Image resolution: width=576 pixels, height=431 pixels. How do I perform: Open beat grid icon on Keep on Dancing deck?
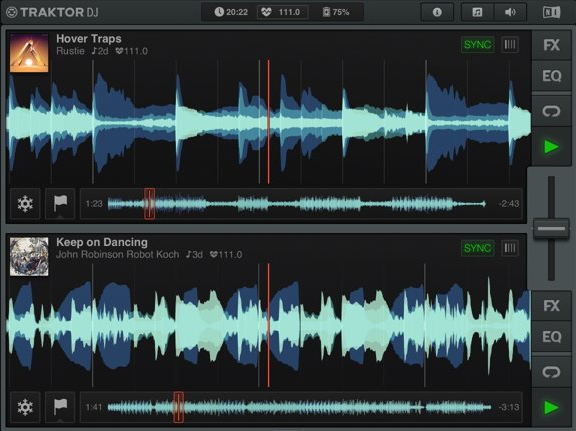[x=510, y=248]
